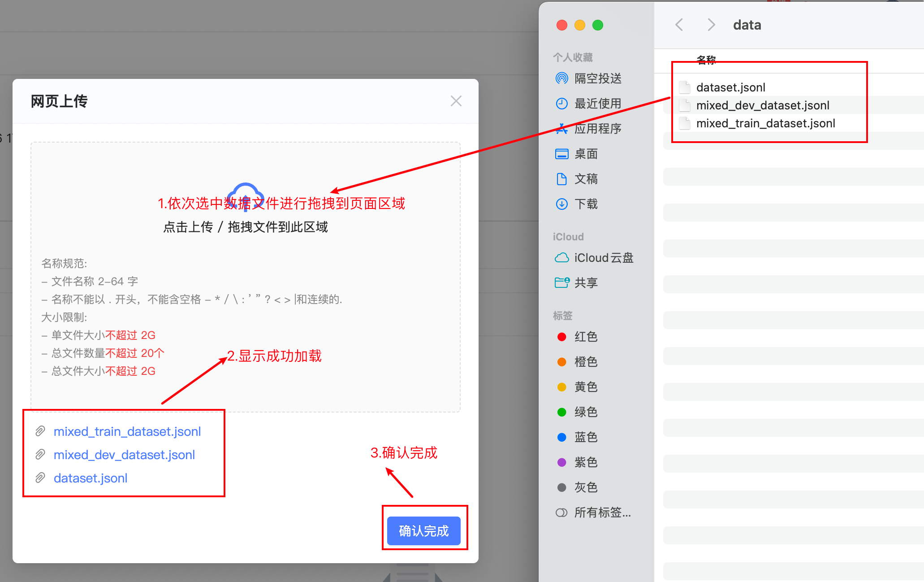
Task: Open uploaded mixed_train_dataset.jsonl link
Action: pos(127,431)
